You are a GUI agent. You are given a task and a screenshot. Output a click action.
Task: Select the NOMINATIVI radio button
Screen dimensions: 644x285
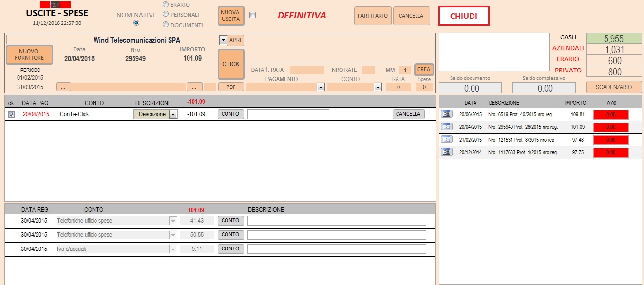[136, 23]
